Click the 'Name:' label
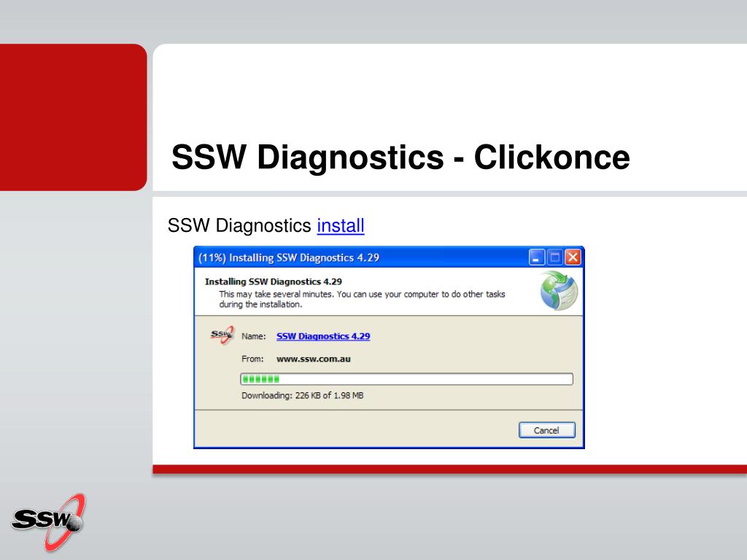Viewport: 747px width, 560px height. [x=253, y=336]
